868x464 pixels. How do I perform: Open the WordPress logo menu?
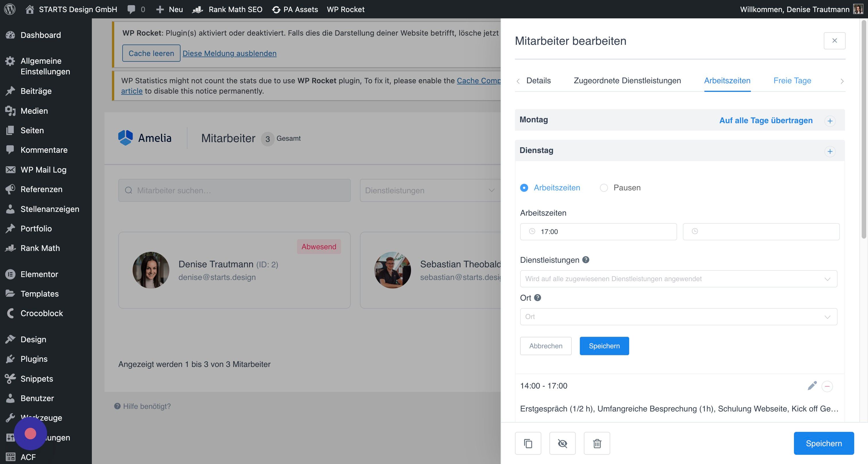(10, 9)
